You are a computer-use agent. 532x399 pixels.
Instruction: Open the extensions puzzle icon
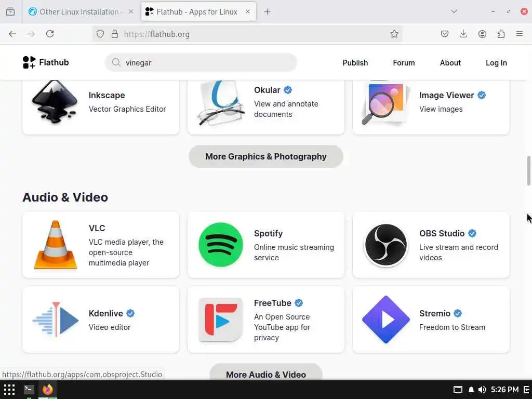click(501, 34)
